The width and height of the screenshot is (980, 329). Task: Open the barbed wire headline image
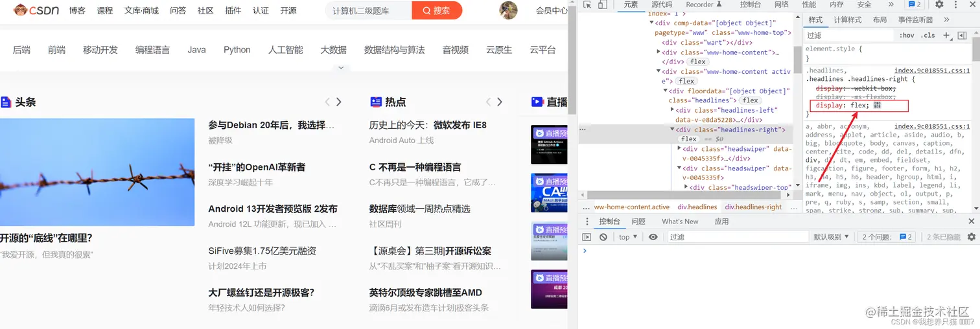point(97,172)
